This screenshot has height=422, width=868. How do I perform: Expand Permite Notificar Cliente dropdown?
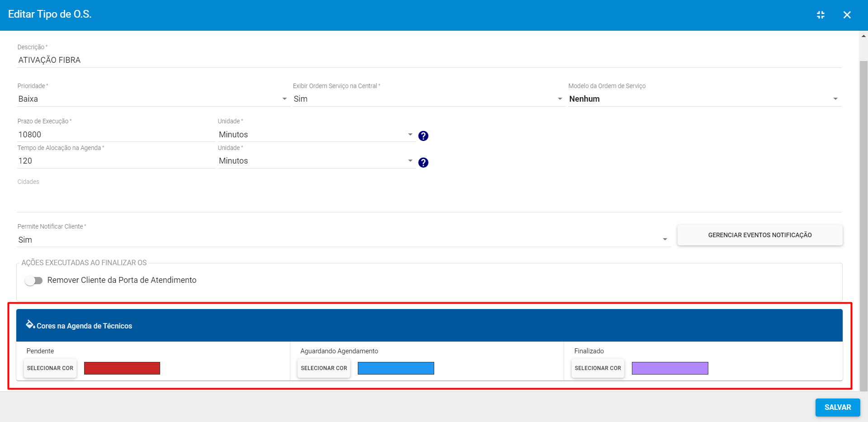[344, 240]
